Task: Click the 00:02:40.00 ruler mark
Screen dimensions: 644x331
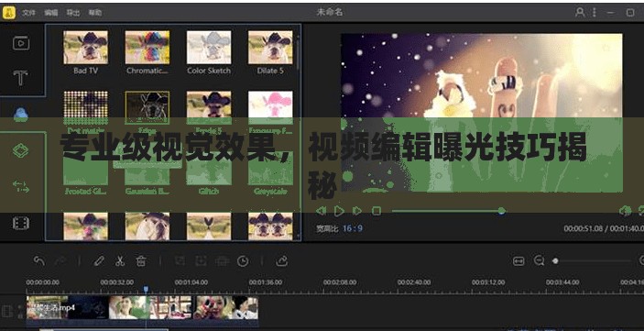Action: (414, 282)
